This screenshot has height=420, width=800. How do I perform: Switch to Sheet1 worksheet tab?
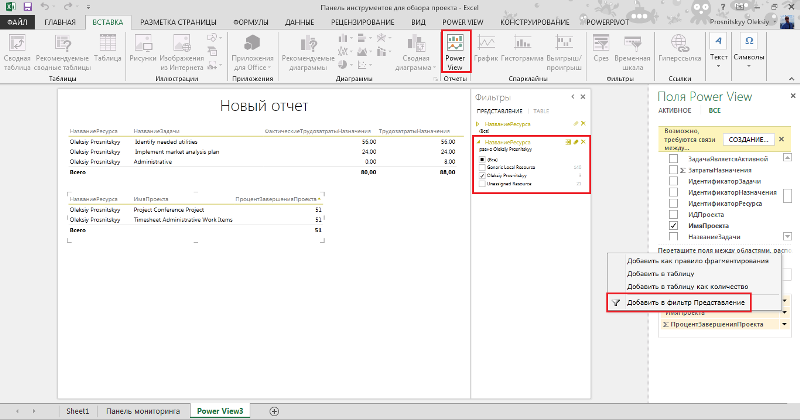coord(78,411)
